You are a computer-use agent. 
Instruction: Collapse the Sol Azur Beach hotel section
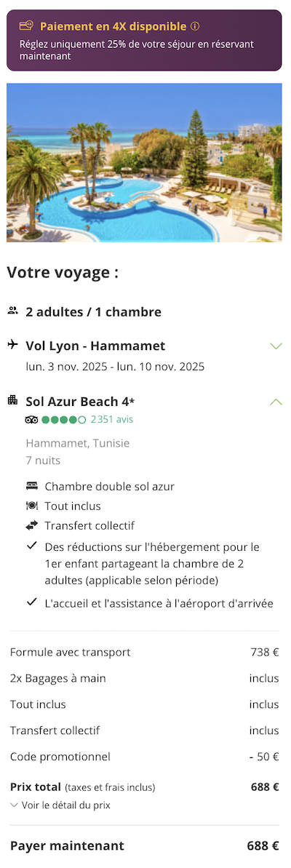pos(276,402)
